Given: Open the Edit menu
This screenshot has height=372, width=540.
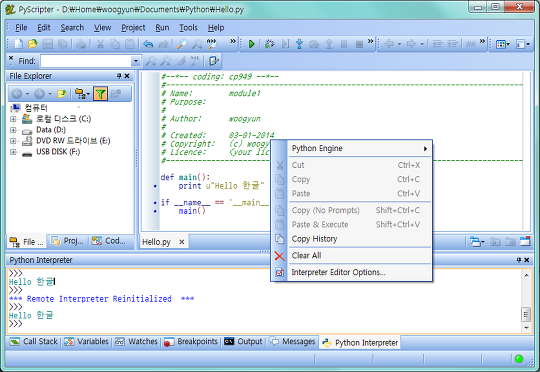Looking at the screenshot, I should click(x=44, y=28).
